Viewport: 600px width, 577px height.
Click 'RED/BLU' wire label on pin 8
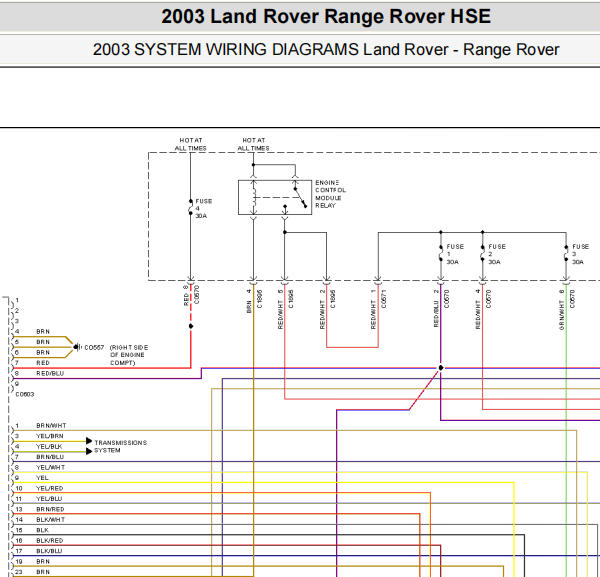pos(50,373)
